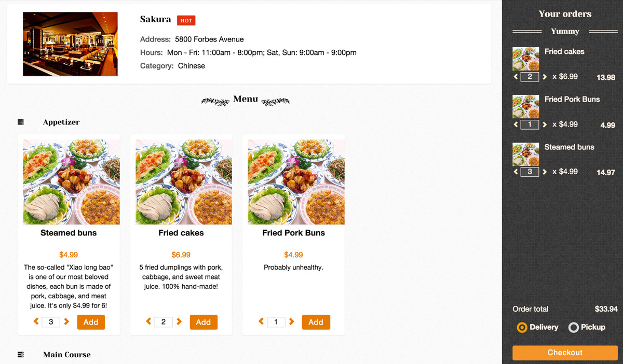Increase Fried cakes menu quantity with right arrow
This screenshot has height=364, width=623.
tap(179, 321)
